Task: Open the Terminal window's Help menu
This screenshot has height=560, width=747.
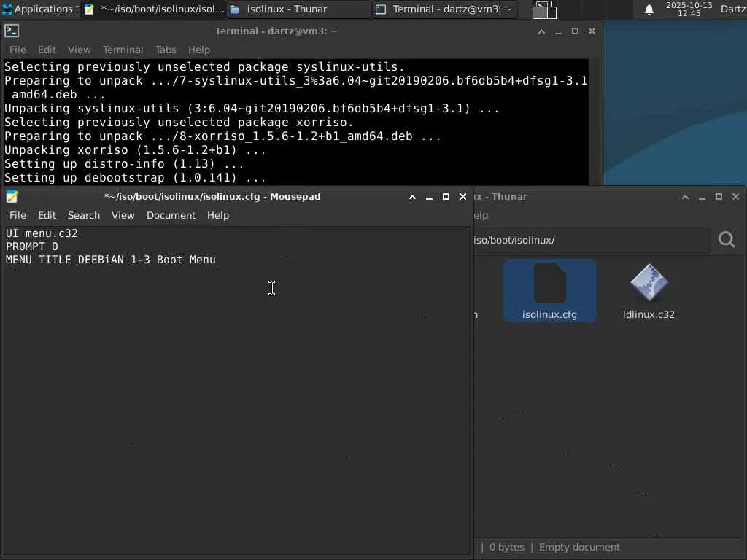Action: [x=198, y=50]
